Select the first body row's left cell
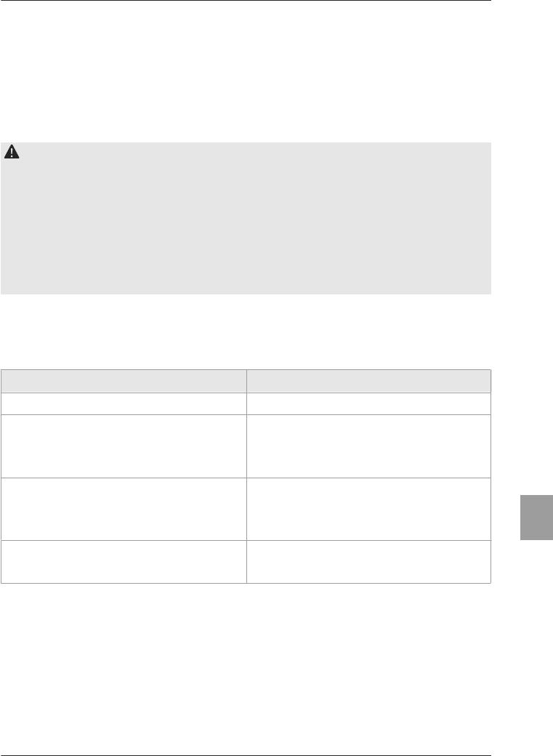Viewport: 553px width, 756px height. [124, 403]
